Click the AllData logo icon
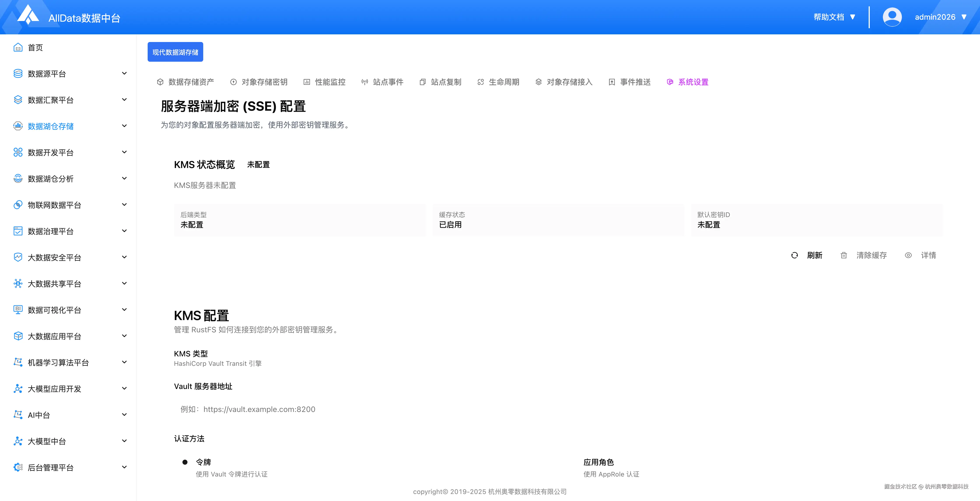Screen dimensions: 980x501 coord(28,15)
